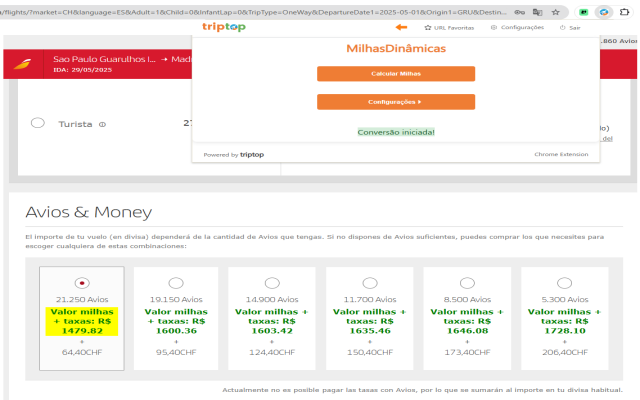Open Configurações gear item in popup header
Viewport: 640px width, 400px height.
[x=517, y=27]
